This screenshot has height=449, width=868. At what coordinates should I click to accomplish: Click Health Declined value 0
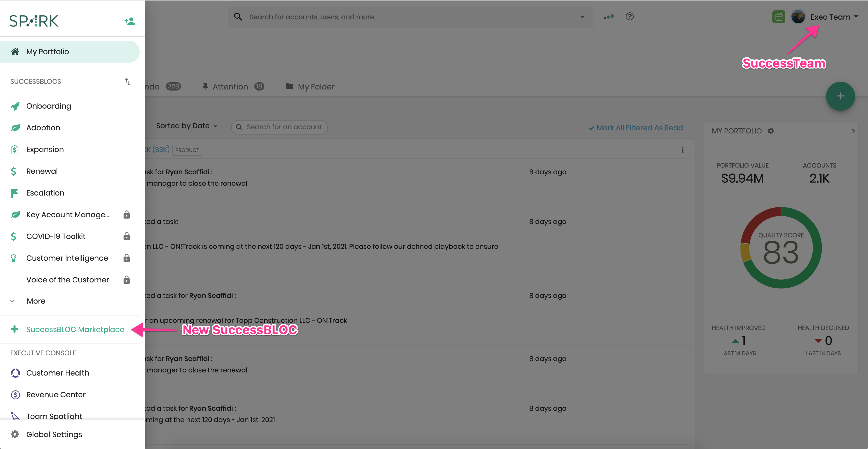(x=828, y=341)
